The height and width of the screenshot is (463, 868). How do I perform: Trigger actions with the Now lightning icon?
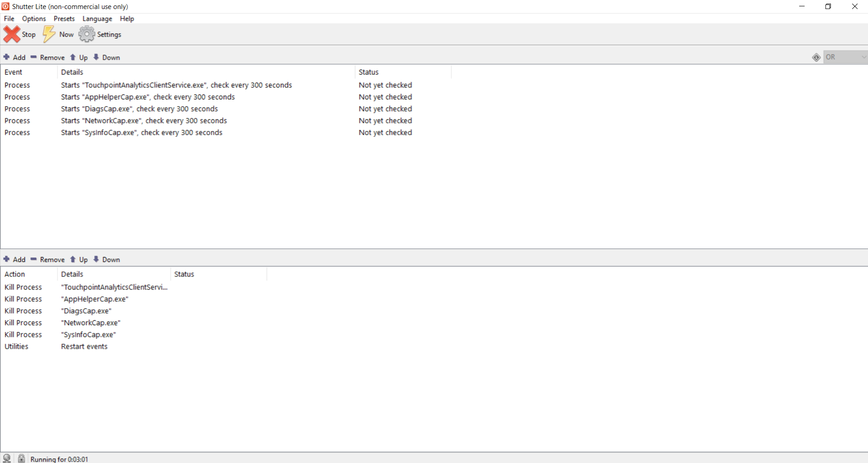click(49, 34)
